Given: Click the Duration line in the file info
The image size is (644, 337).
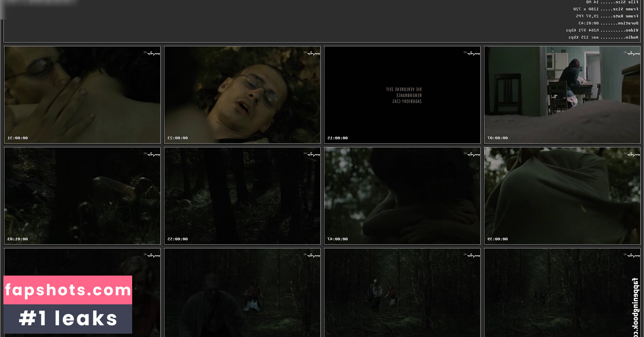Looking at the screenshot, I should coord(608,23).
